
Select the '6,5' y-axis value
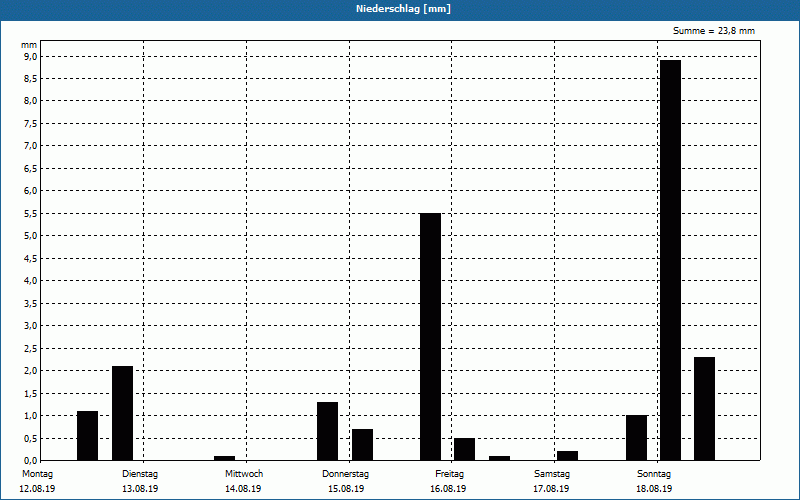(x=31, y=168)
